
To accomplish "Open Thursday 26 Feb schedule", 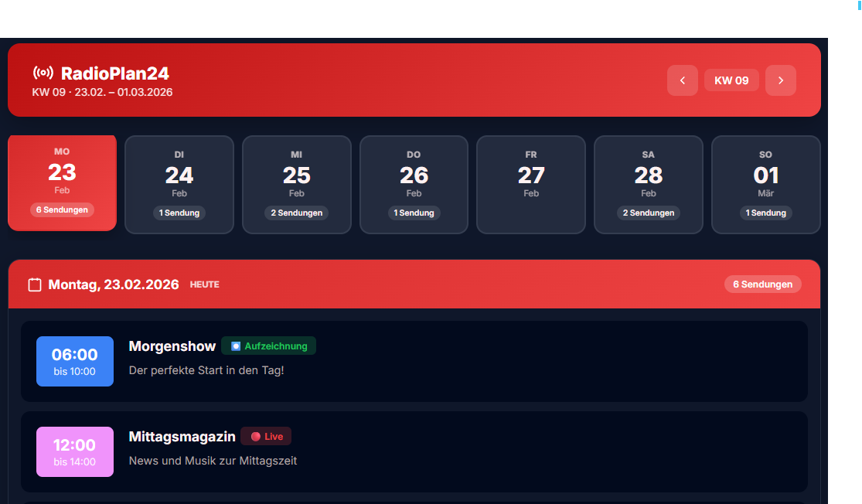I will point(414,184).
